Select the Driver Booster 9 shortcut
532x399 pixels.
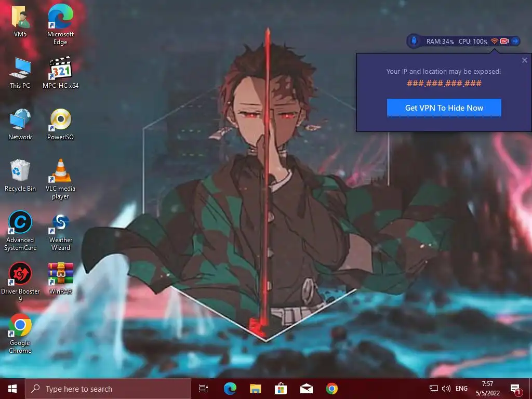[20, 282]
